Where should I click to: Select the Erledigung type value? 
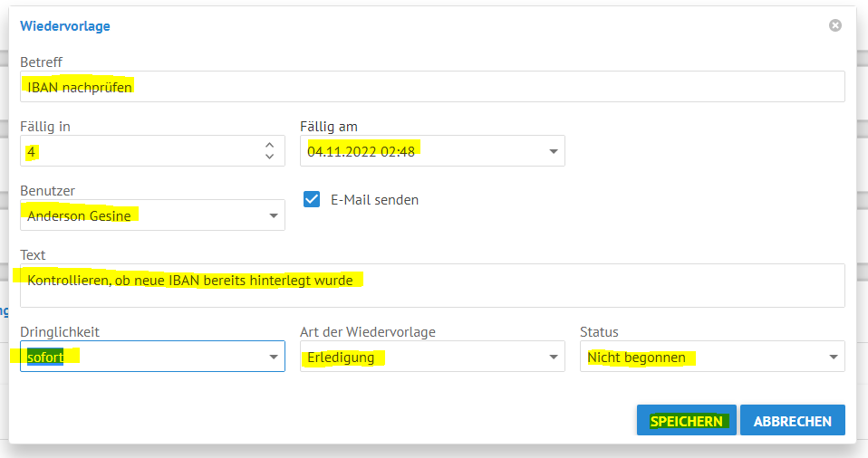point(341,358)
